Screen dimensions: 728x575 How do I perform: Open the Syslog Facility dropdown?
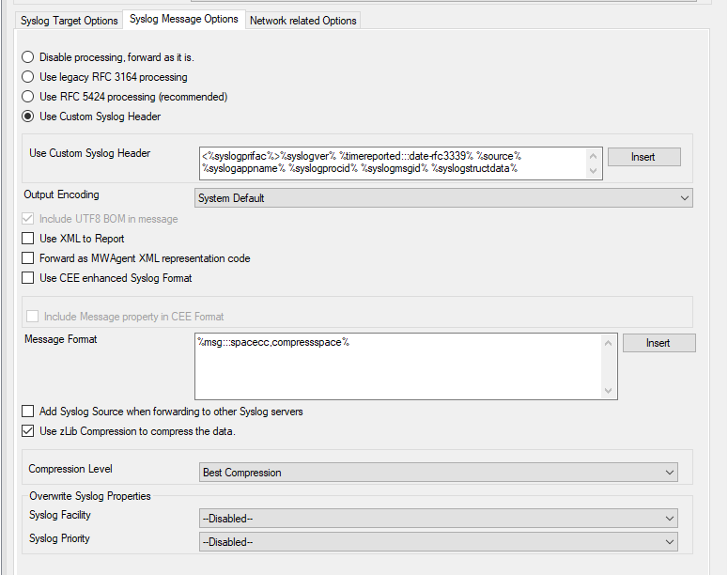(x=439, y=519)
